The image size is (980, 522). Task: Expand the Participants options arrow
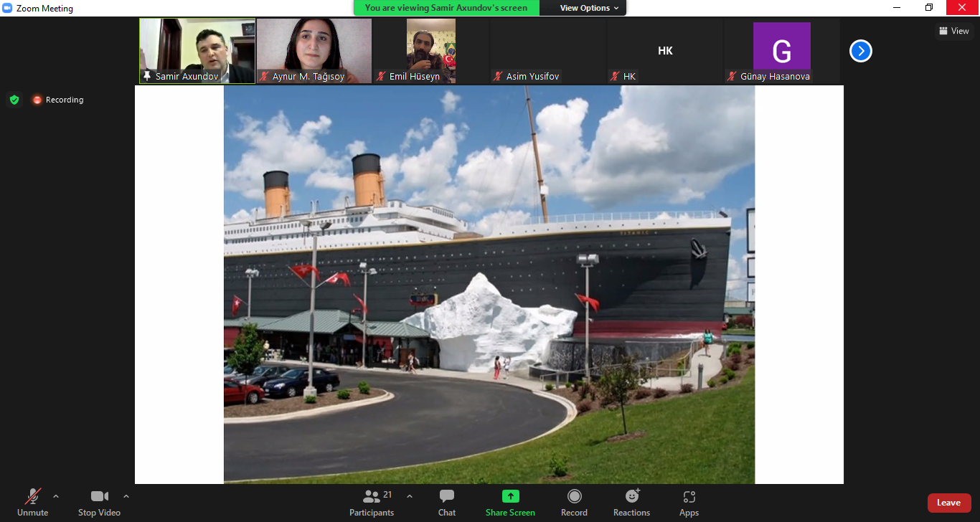pyautogui.click(x=410, y=496)
